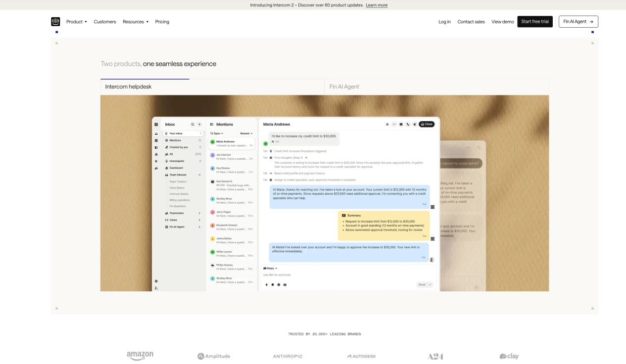Select the All conversations sidebar item
This screenshot has height=364, width=626.
click(x=183, y=154)
